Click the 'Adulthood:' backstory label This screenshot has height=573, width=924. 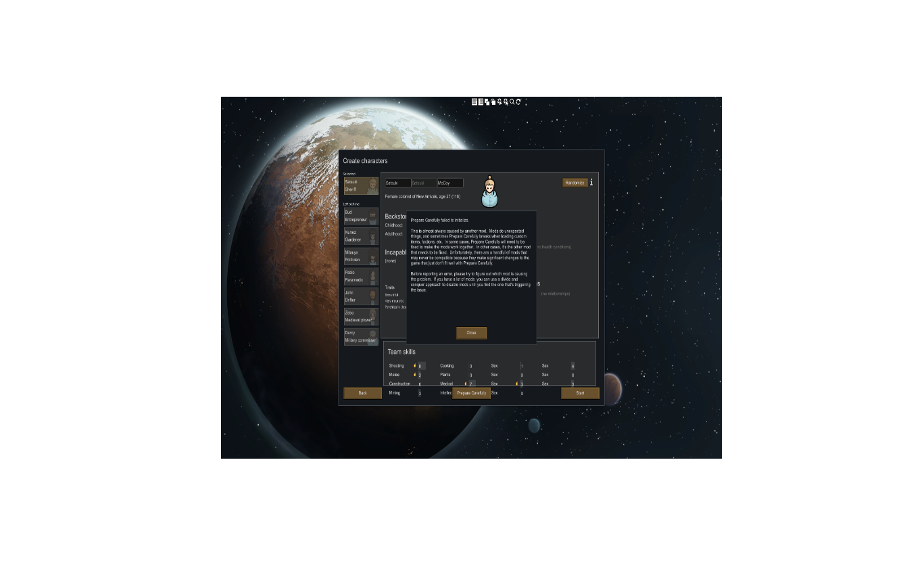click(394, 234)
